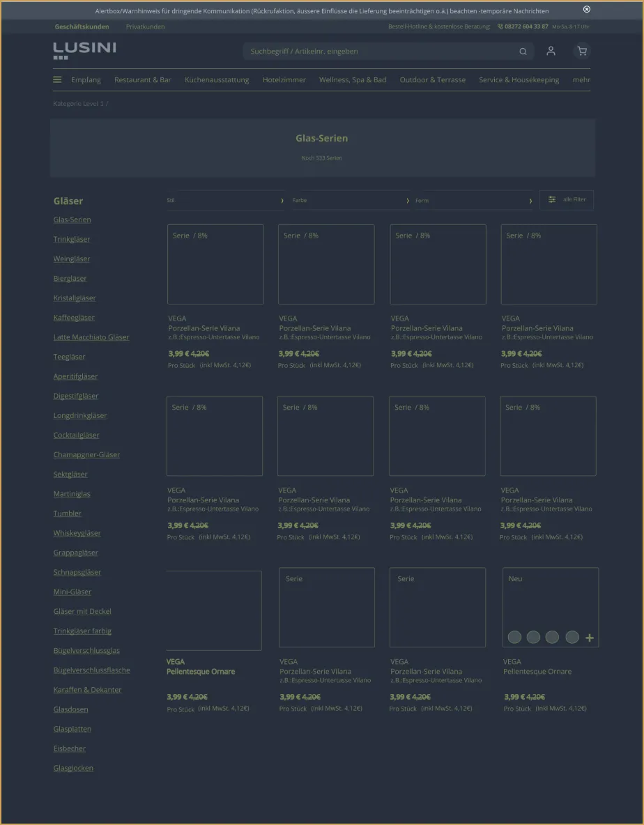Open the user account icon
The height and width of the screenshot is (825, 644).
click(x=551, y=51)
